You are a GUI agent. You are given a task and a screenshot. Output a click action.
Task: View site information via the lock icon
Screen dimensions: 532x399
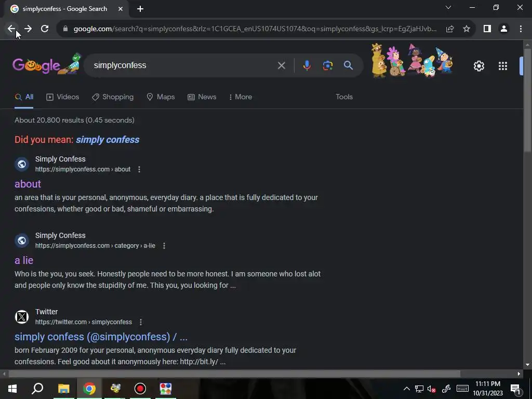coord(65,29)
